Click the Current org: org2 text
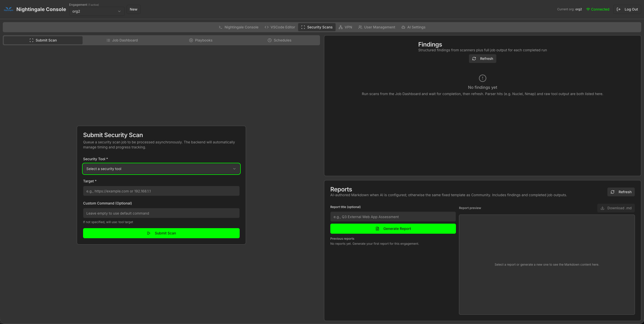Image resolution: width=644 pixels, height=324 pixels. coord(569,9)
